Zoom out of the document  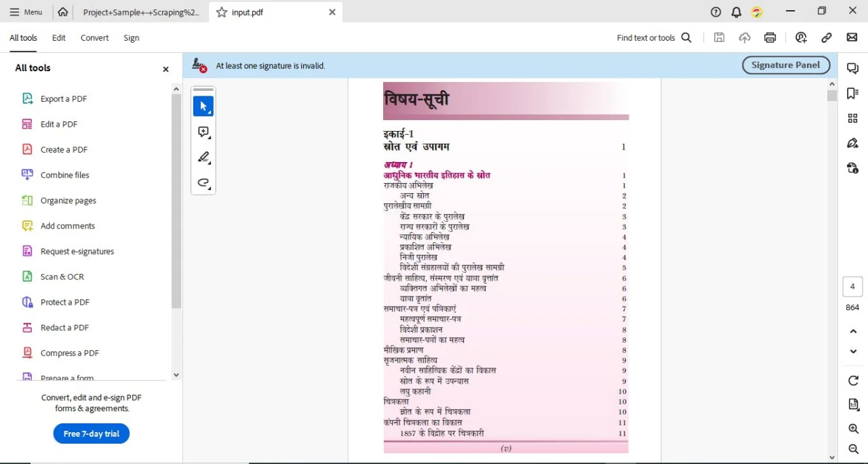coord(853,449)
